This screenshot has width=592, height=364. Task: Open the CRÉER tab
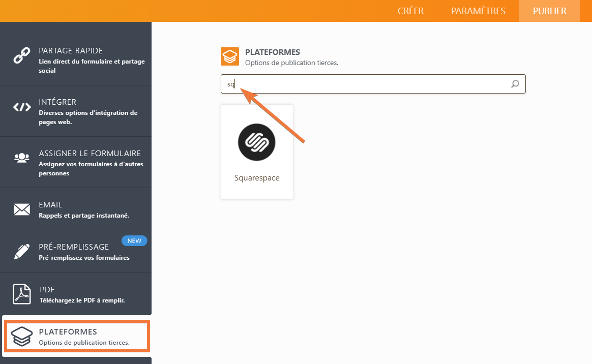[410, 11]
